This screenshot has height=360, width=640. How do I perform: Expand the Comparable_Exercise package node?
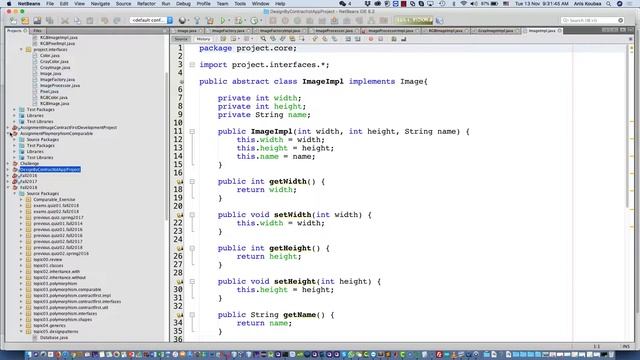pos(22,200)
